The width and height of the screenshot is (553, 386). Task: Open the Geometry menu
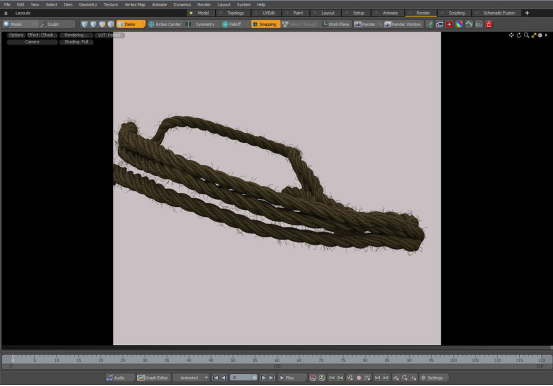tap(88, 5)
